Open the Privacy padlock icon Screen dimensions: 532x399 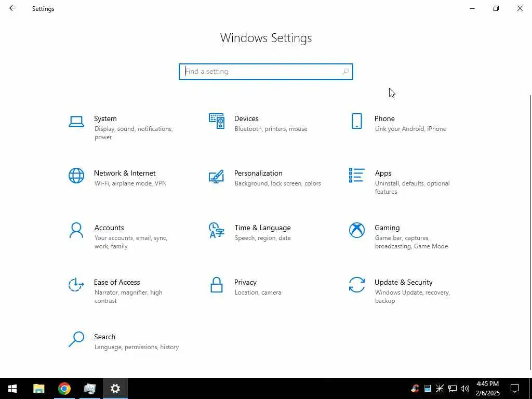tap(217, 285)
